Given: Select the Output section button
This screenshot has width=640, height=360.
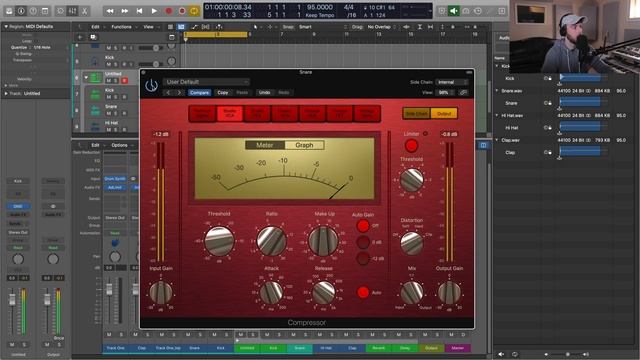Looking at the screenshot, I should click(x=444, y=113).
